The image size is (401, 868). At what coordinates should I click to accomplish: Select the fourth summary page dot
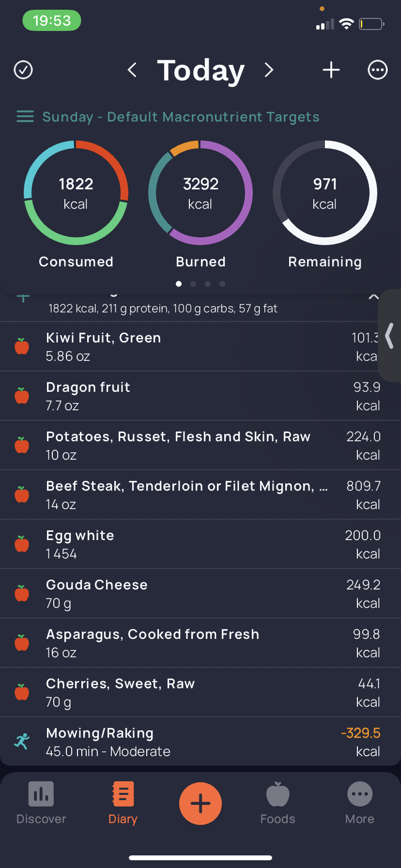222,284
